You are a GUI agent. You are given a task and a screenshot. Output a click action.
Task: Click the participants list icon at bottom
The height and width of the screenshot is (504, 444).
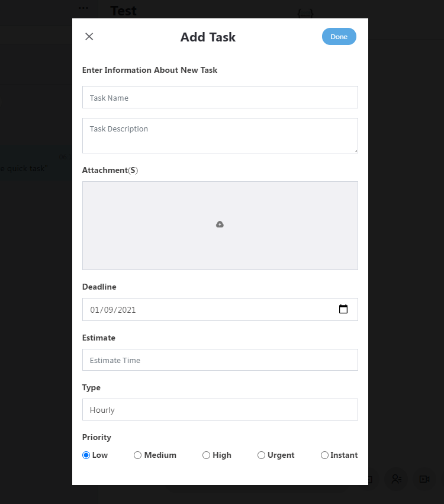397,479
